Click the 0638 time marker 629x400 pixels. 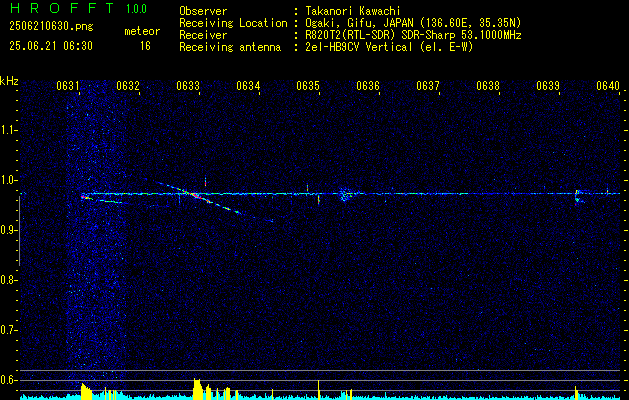pos(488,86)
